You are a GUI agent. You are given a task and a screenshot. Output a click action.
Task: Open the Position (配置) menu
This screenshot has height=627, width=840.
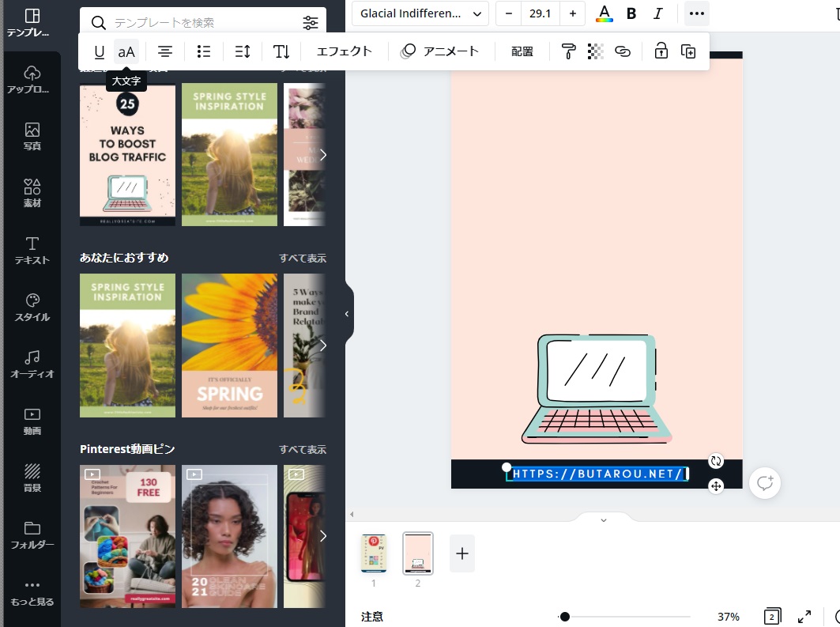point(522,51)
